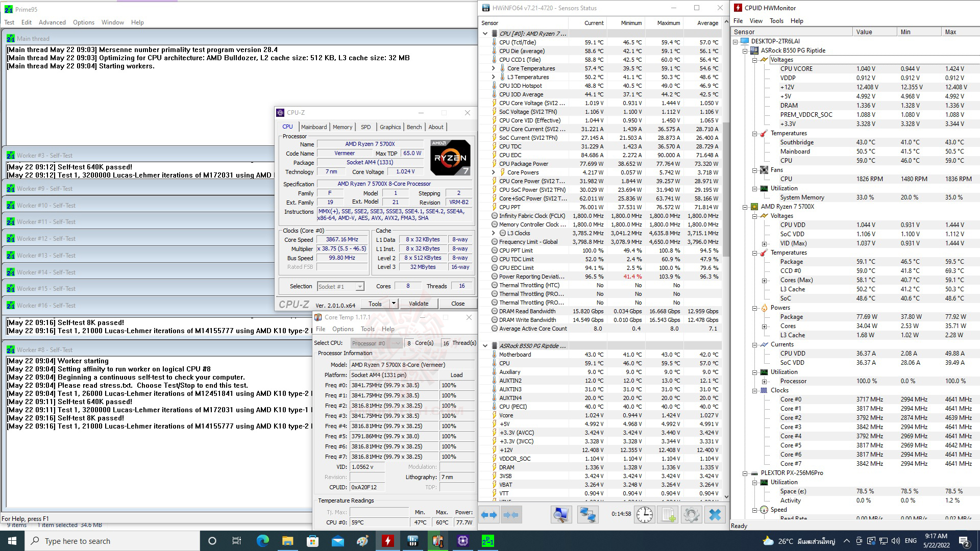980x551 pixels.
Task: Open the Socket #1 selection dropdown in CPU-Z
Action: pyautogui.click(x=360, y=287)
